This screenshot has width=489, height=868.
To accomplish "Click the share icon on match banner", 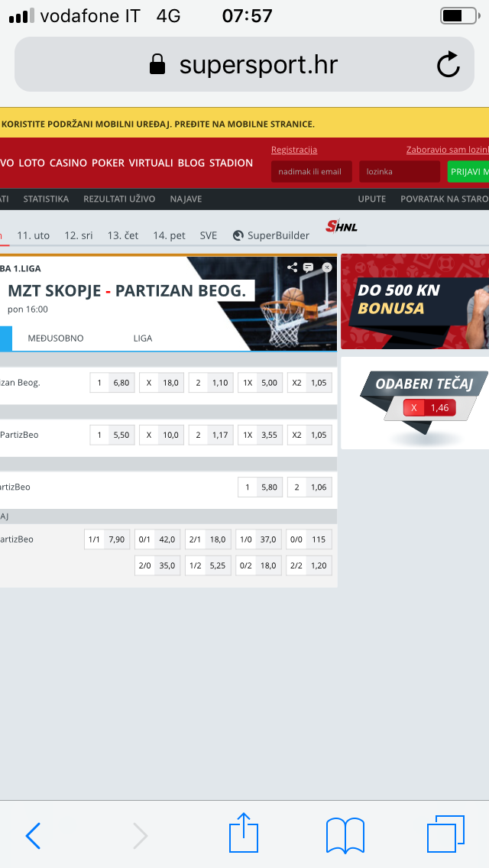I will pyautogui.click(x=293, y=267).
